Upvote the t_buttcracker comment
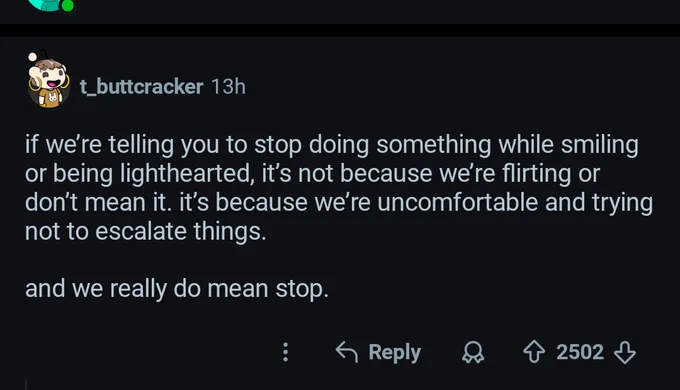This screenshot has width=680, height=390. click(534, 352)
